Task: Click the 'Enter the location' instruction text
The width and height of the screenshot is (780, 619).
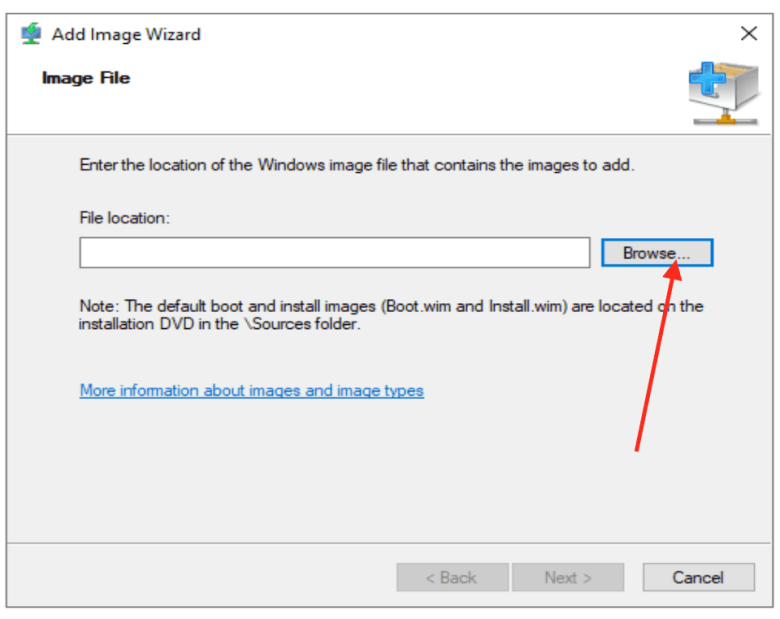Action: coord(357,165)
